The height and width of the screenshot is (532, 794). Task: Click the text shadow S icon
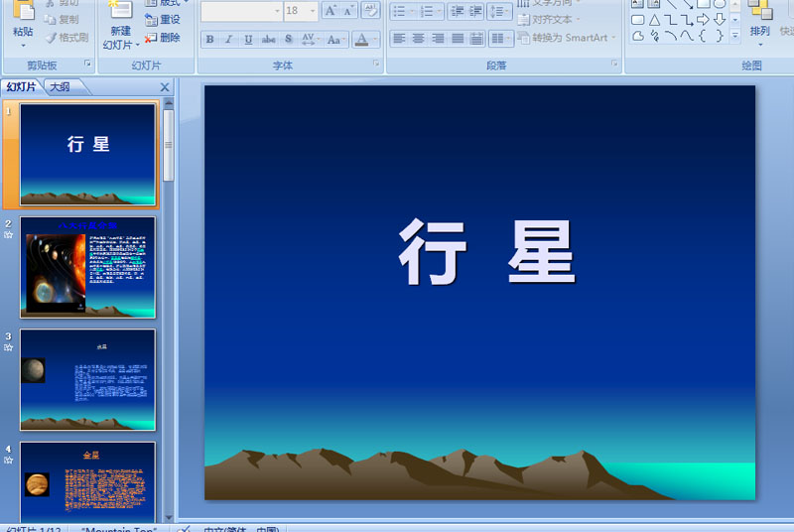[288, 40]
